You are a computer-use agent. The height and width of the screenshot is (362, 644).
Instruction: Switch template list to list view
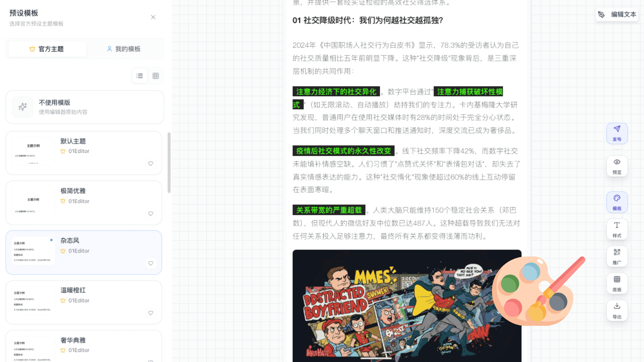point(140,76)
